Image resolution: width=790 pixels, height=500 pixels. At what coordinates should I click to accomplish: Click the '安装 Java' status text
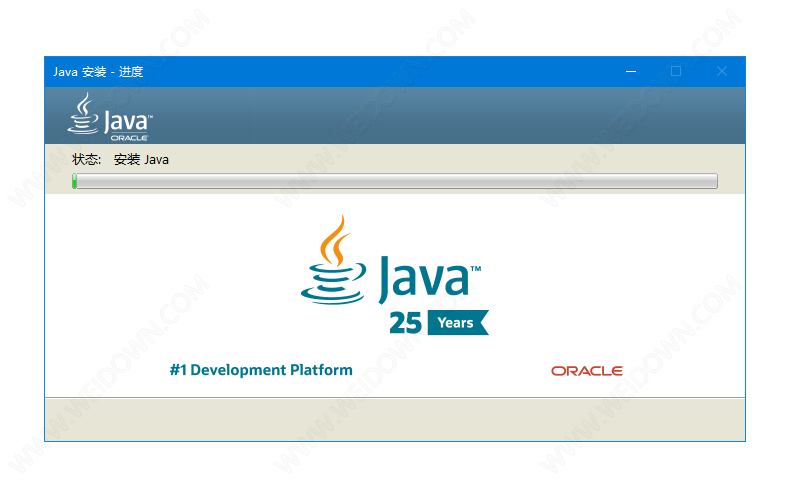[141, 160]
